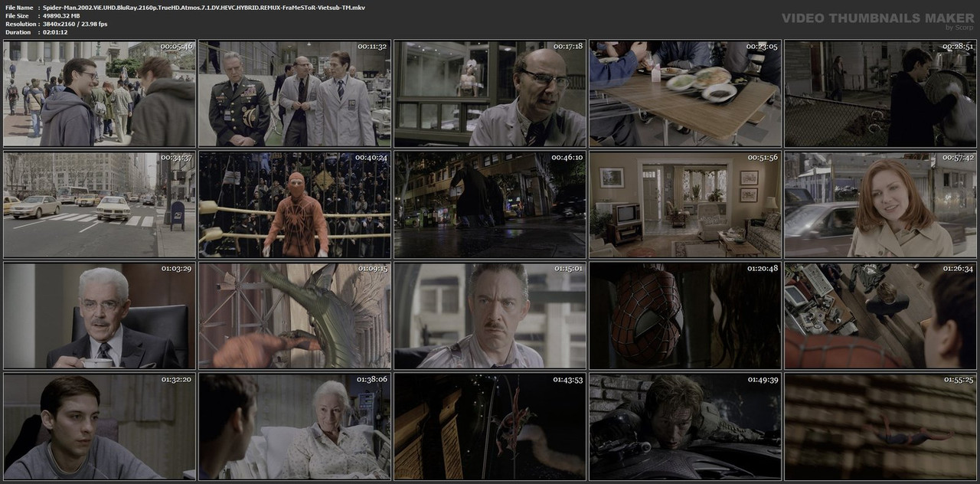Select the frame stamped 00:17:18
Screen dimensions: 980x484
490,93
